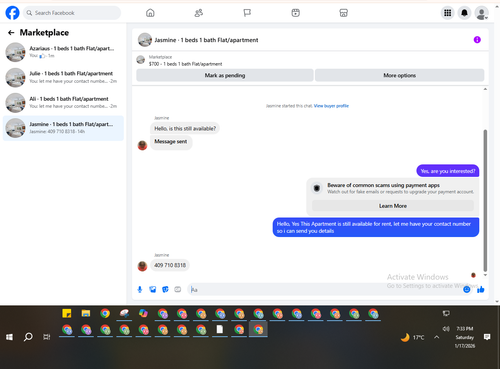Click chat scroll up arrow
This screenshot has height=369, width=500.
[485, 89]
